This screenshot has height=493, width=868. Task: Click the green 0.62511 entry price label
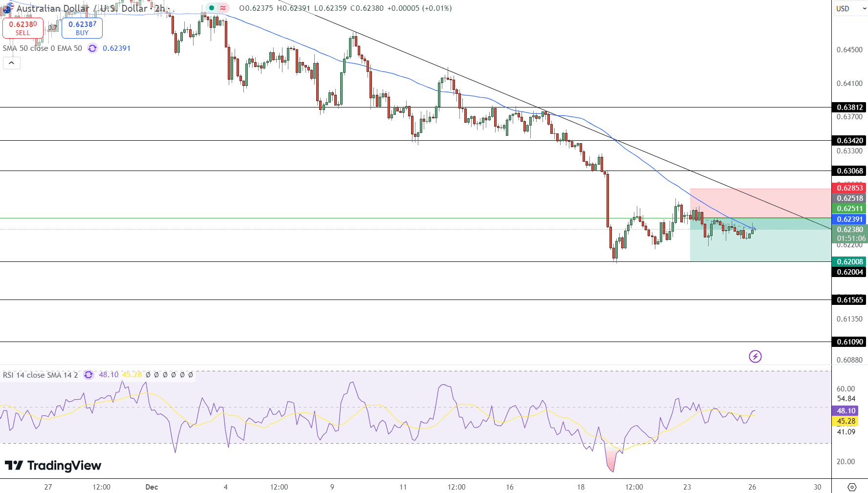point(849,209)
